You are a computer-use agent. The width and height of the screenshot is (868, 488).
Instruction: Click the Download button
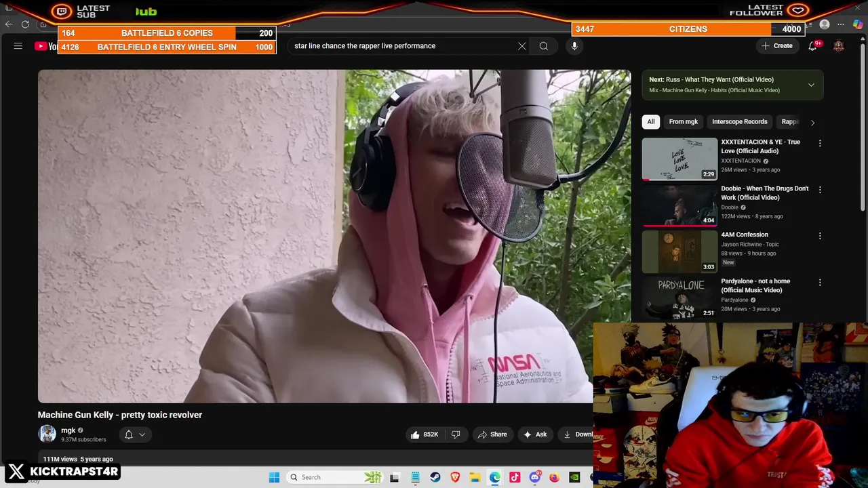tap(576, 434)
